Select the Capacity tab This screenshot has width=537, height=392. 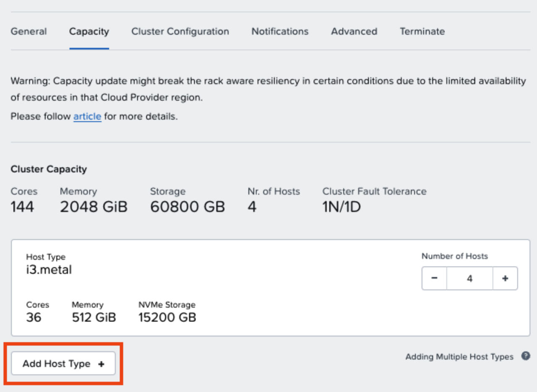coord(89,31)
